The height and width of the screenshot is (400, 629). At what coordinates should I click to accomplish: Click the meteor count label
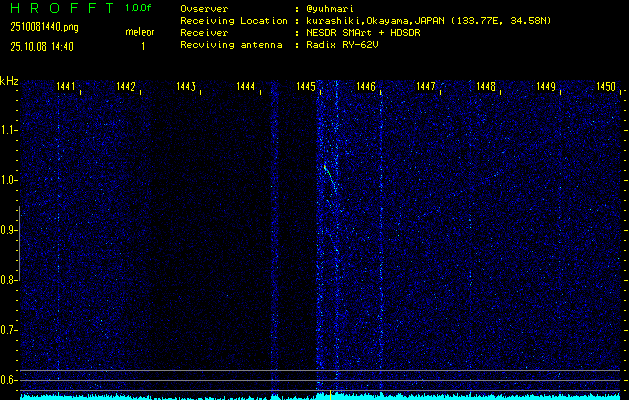[x=140, y=32]
